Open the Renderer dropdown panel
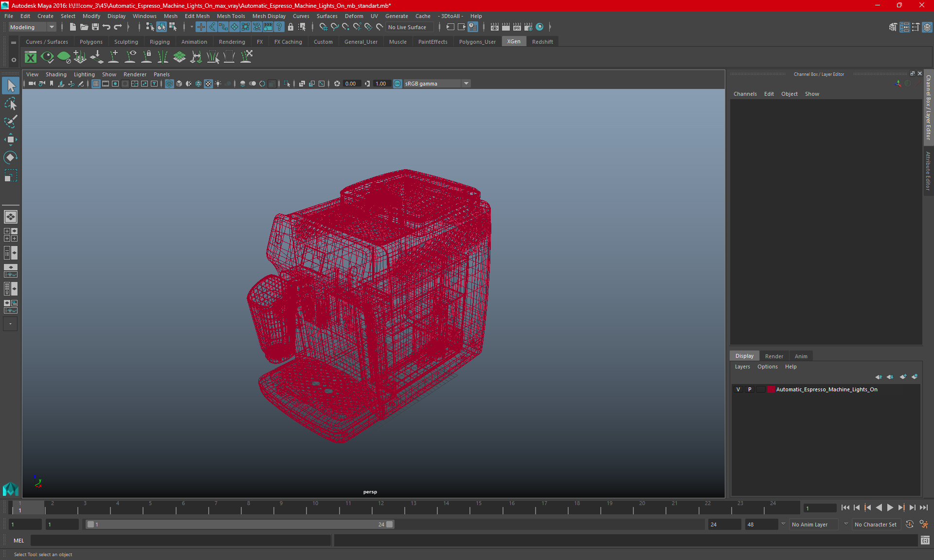This screenshot has height=560, width=934. [x=134, y=74]
